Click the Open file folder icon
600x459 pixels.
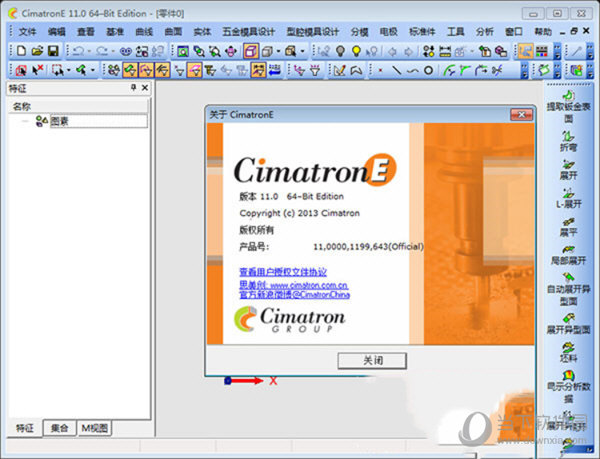coord(37,51)
